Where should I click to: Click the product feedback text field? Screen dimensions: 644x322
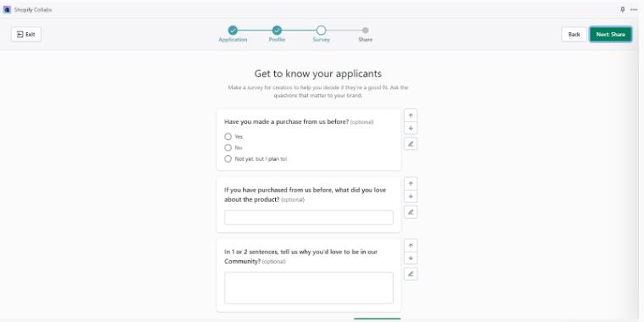pyautogui.click(x=308, y=218)
